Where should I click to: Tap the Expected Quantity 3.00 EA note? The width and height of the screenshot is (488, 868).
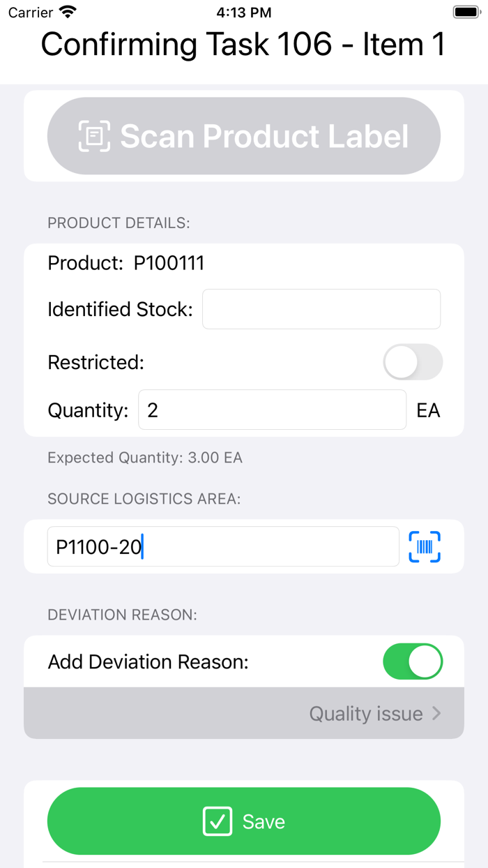[145, 458]
